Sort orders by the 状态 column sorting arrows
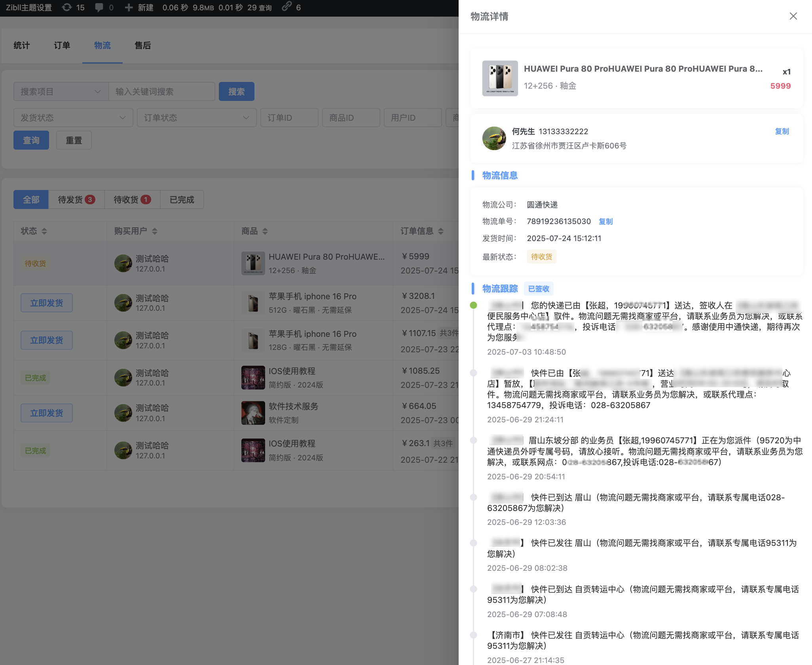 [45, 231]
